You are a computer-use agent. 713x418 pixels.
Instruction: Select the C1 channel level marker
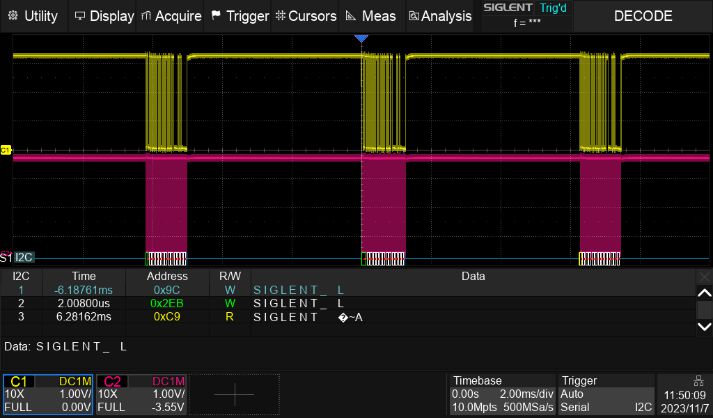pyautogui.click(x=6, y=150)
